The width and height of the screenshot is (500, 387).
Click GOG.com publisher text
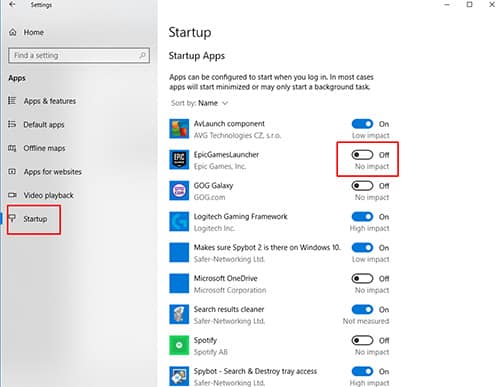pos(209,197)
